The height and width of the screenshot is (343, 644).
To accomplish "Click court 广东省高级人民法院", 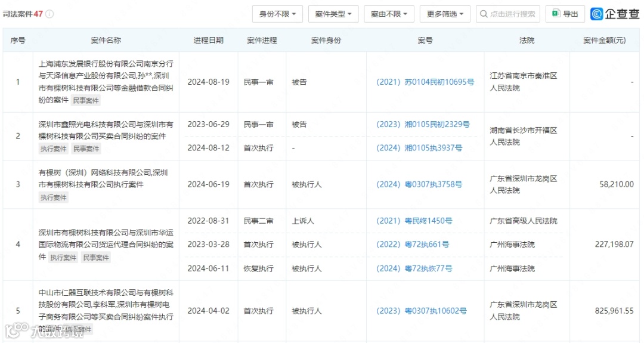I will coord(524,221).
